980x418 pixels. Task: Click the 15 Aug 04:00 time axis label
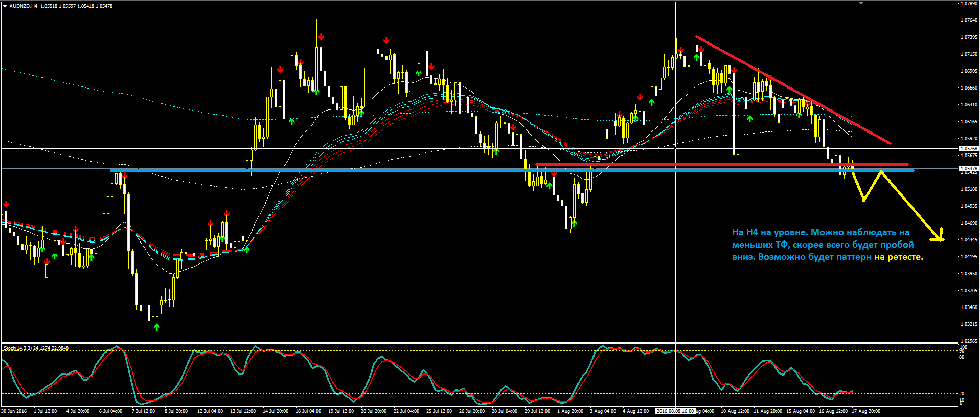coord(801,411)
